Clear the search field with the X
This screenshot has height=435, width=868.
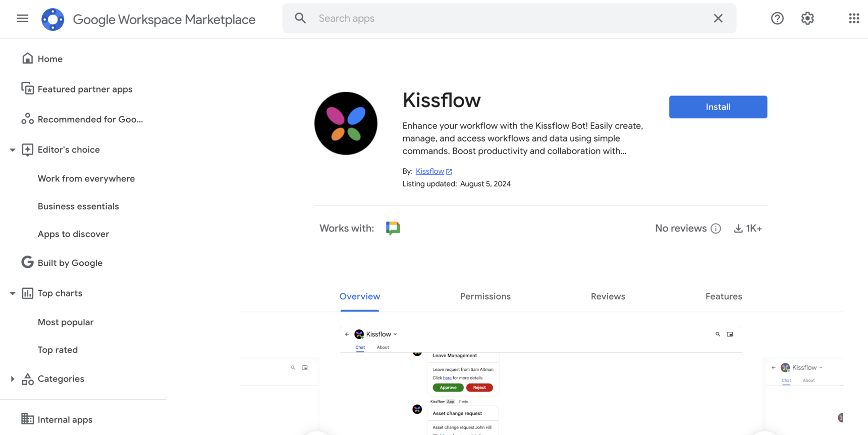point(718,18)
